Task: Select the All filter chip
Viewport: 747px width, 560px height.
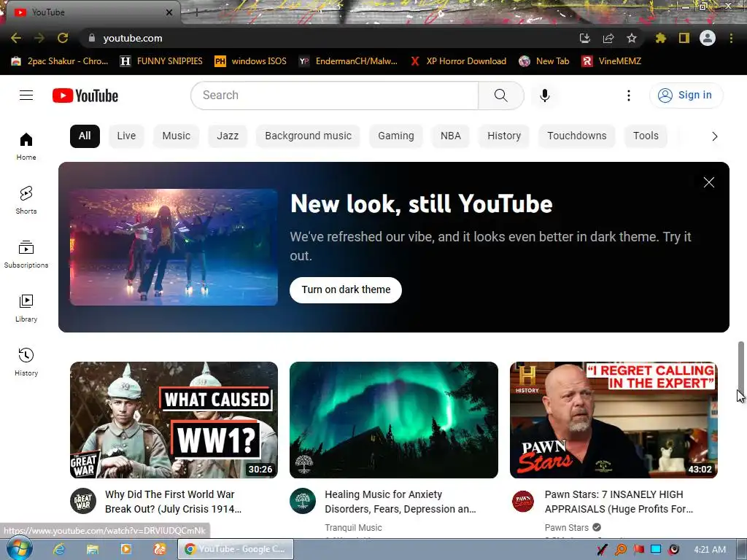Action: [x=85, y=136]
